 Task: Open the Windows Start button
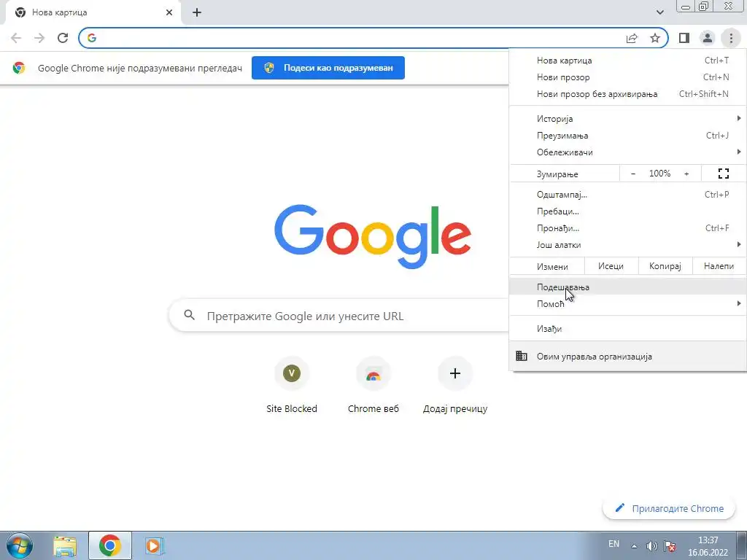click(x=20, y=545)
